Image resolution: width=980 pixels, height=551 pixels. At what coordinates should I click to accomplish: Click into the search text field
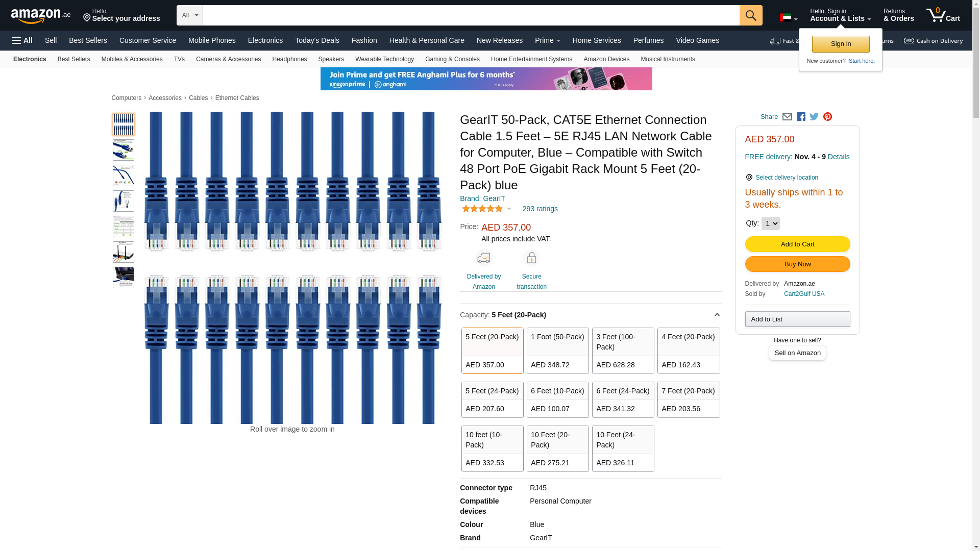click(471, 15)
